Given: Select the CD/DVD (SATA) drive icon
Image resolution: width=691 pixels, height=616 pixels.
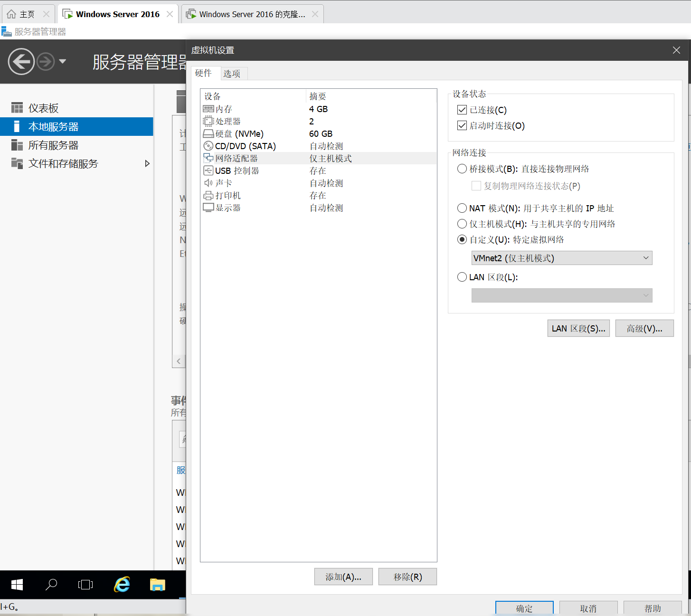Looking at the screenshot, I should coord(208,146).
